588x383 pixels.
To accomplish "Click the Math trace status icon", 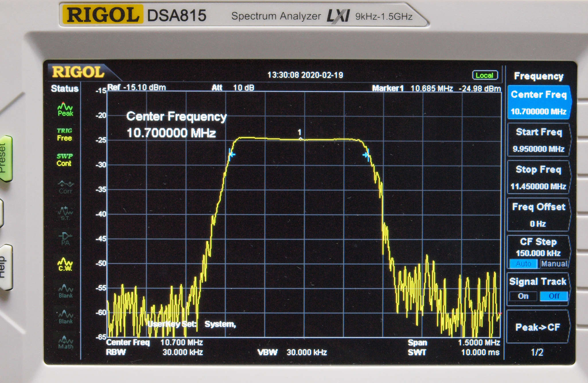I will pyautogui.click(x=66, y=343).
